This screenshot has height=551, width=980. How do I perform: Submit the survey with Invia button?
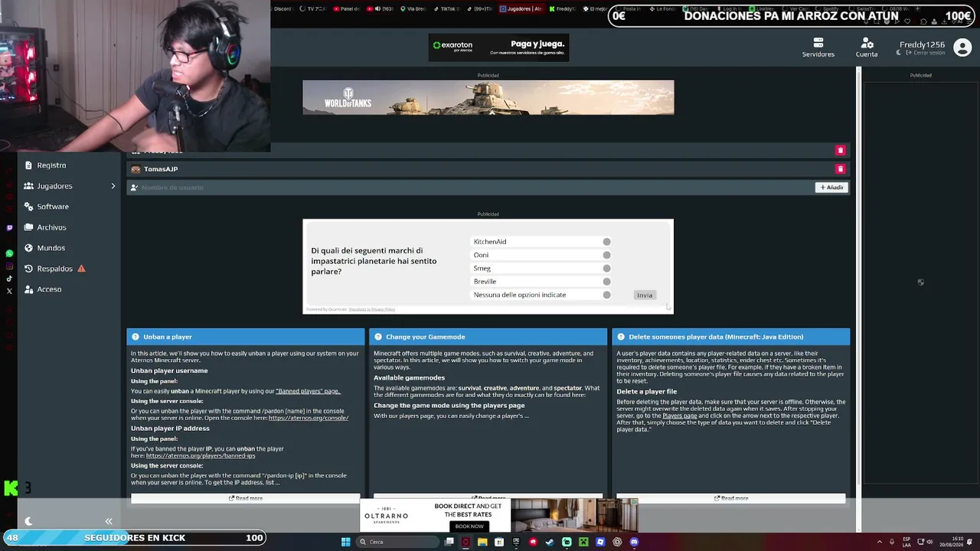pyautogui.click(x=645, y=295)
